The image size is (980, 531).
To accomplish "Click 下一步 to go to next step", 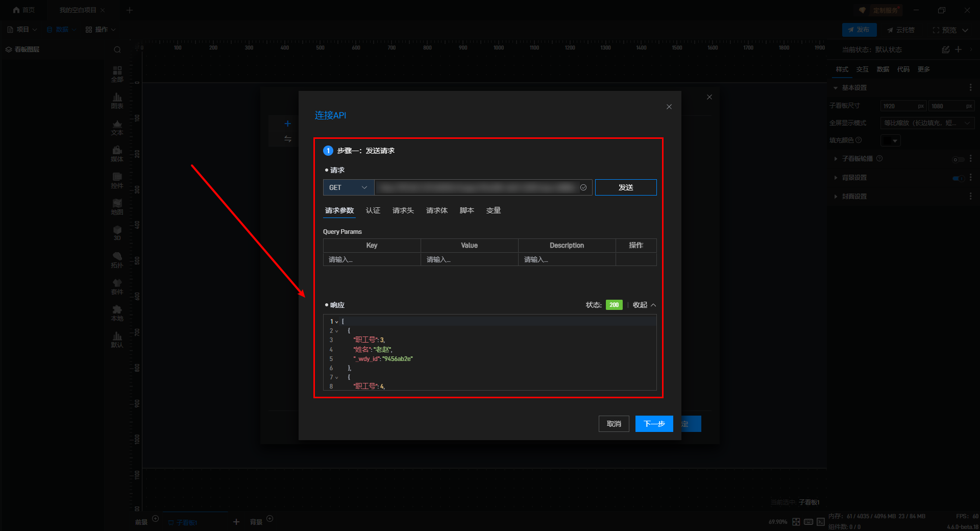I will pos(654,424).
